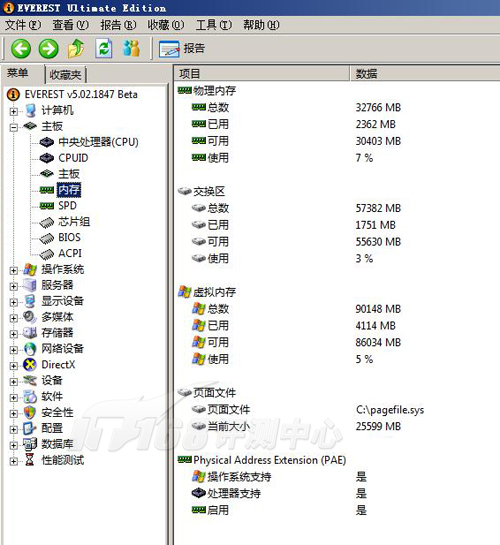Image resolution: width=500 pixels, height=545 pixels.
Task: Select the BIOS tree item
Action: pos(69,237)
